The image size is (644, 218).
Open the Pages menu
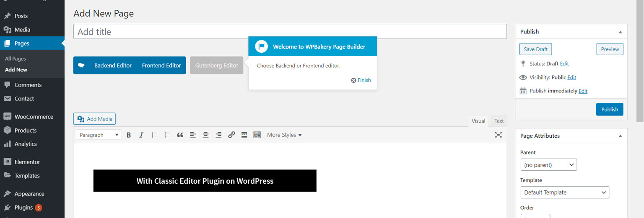[32, 44]
